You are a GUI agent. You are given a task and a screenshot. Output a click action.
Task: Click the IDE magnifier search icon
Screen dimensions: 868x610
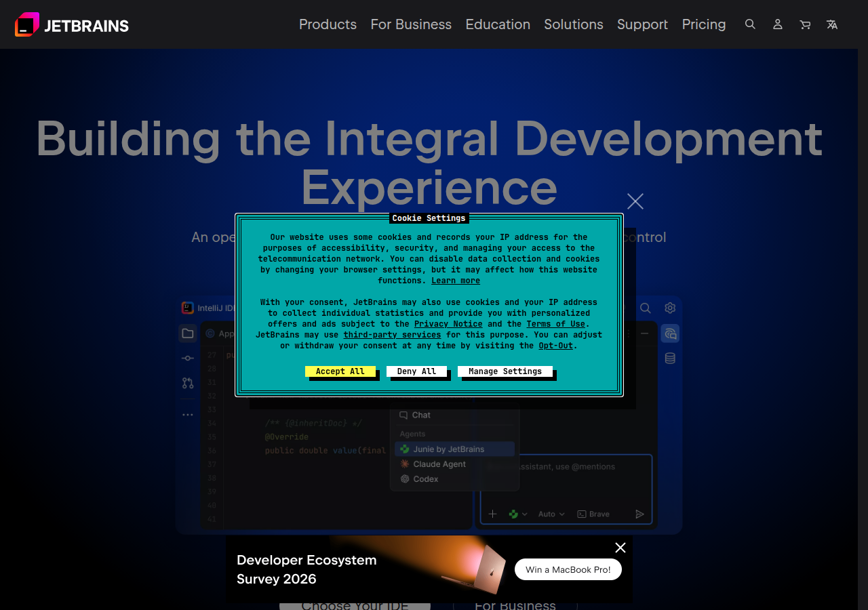(646, 308)
